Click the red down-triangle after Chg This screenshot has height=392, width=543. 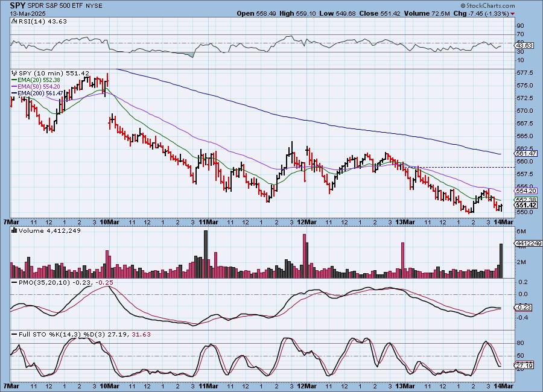(x=512, y=14)
